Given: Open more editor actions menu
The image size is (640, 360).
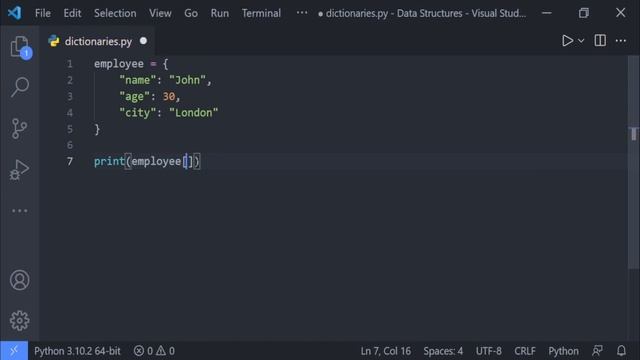Looking at the screenshot, I should (x=621, y=40).
